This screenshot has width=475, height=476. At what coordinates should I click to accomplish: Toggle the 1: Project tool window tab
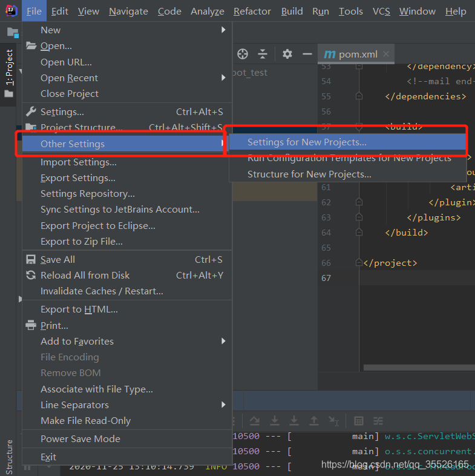[x=9, y=74]
